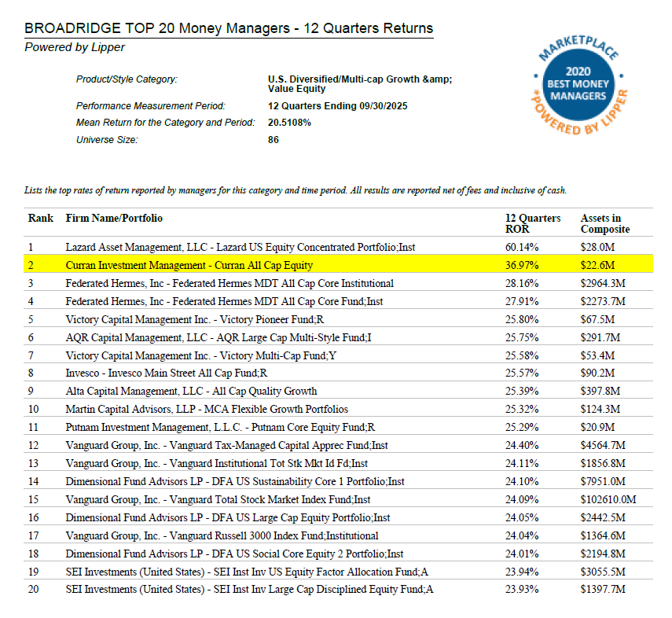Select the Victory Pioneer Fund;R row

338,319
